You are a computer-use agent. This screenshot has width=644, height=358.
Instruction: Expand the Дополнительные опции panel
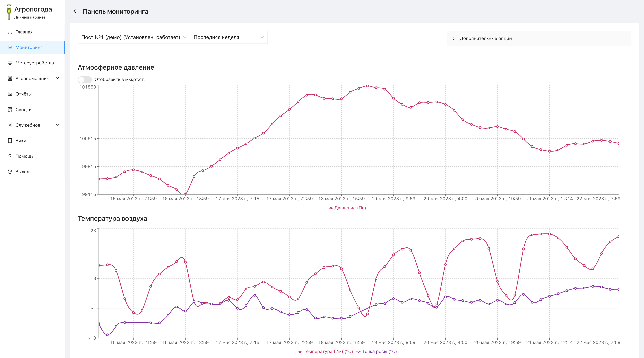[x=539, y=38]
